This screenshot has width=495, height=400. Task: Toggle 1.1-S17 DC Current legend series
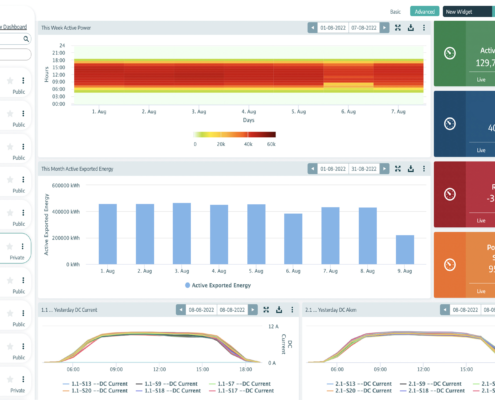click(241, 390)
